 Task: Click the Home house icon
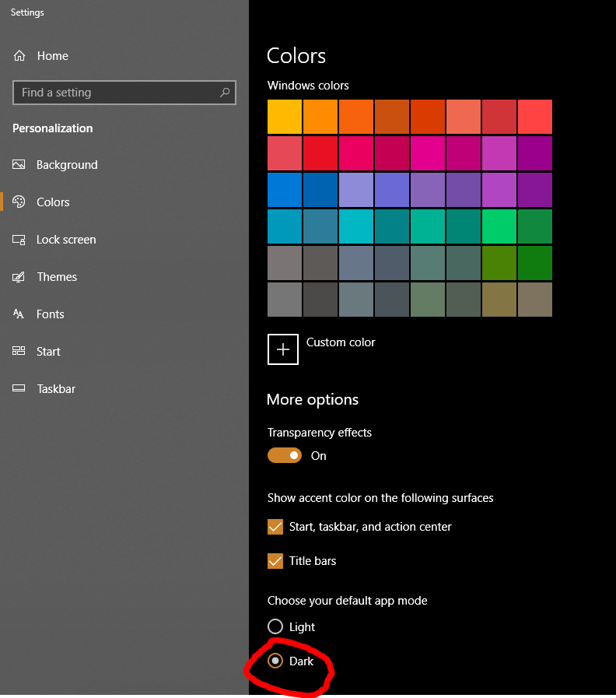19,56
